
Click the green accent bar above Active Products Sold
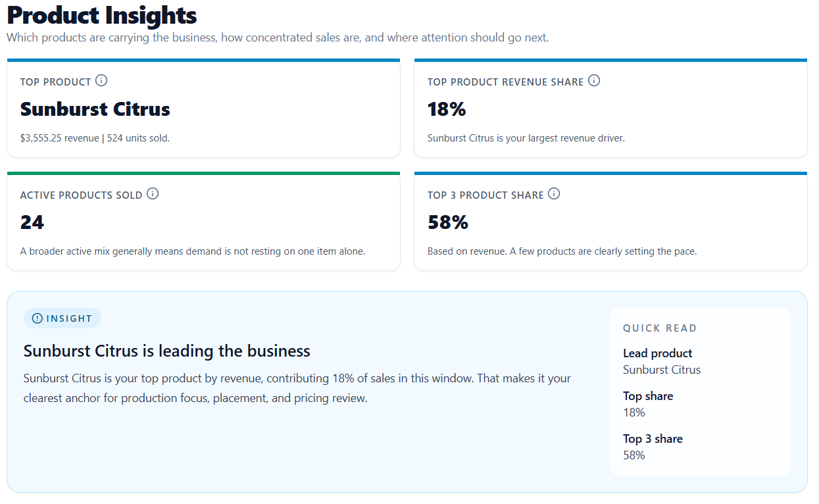[203, 172]
